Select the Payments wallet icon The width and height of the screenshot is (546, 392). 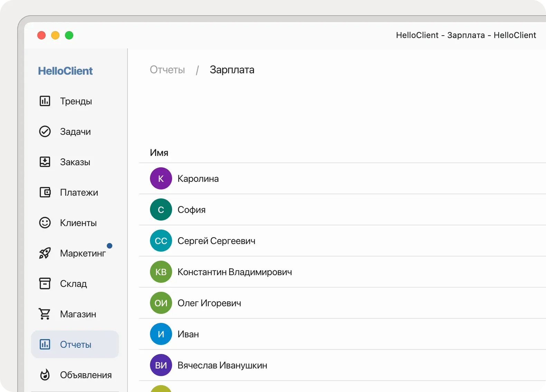coord(45,192)
